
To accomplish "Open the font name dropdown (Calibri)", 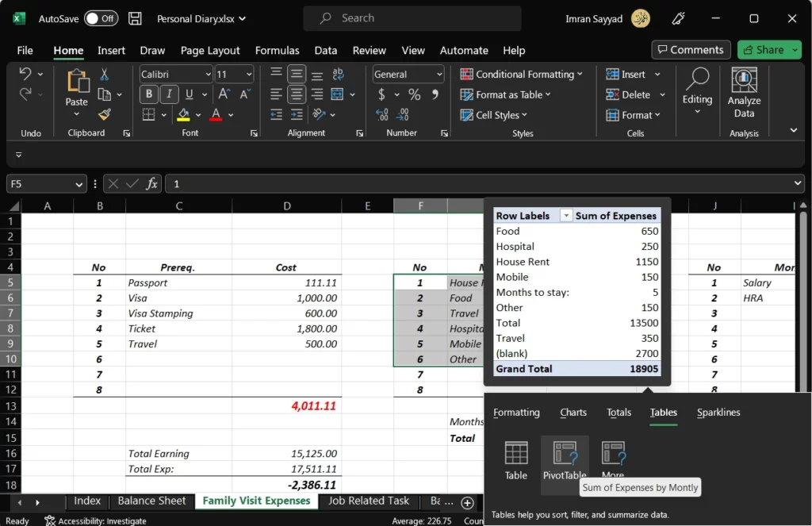I will coord(209,75).
